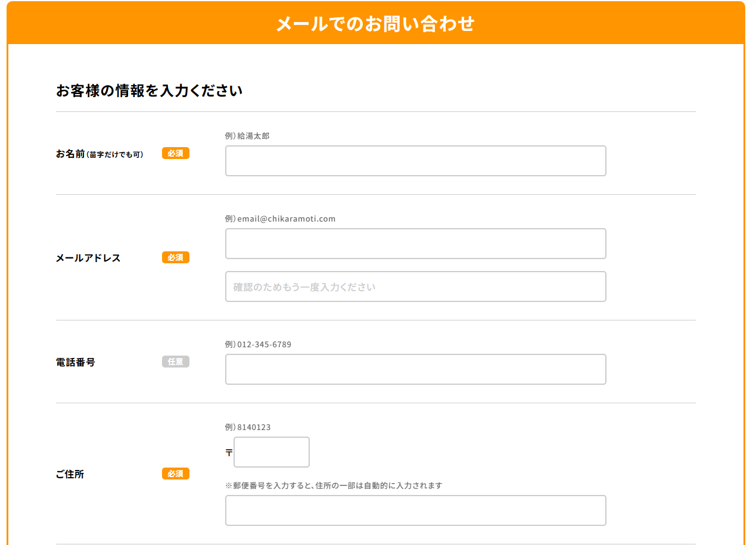Click the orange メールでのお問い合わせ header

[x=375, y=24]
